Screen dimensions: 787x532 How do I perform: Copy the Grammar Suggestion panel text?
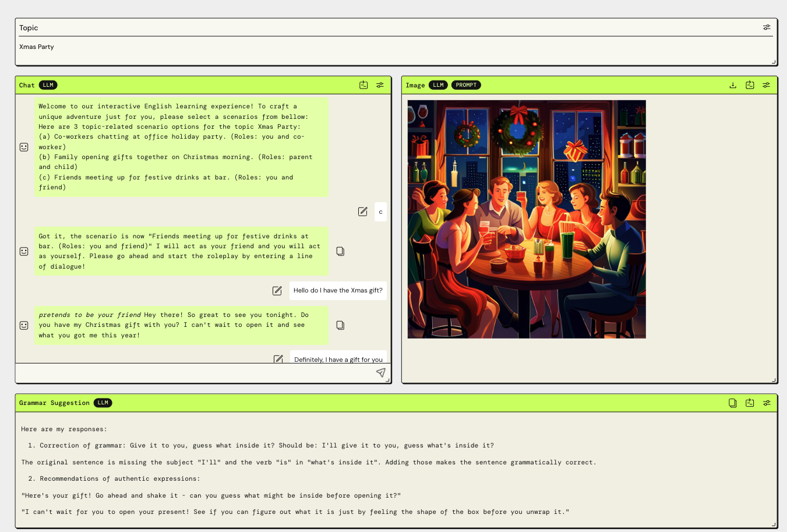pos(733,403)
